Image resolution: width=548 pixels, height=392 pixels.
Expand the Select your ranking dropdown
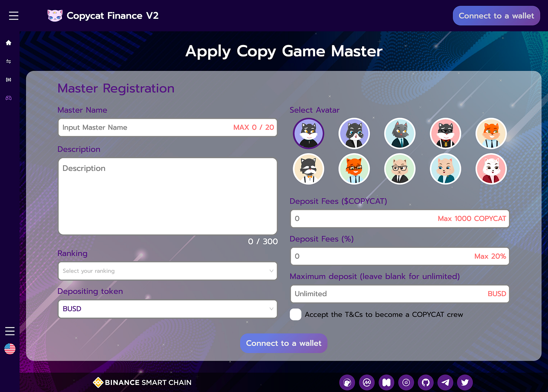(x=168, y=271)
